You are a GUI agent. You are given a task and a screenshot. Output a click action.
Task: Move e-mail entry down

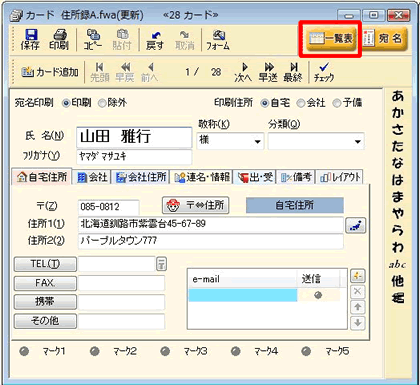tap(358, 323)
